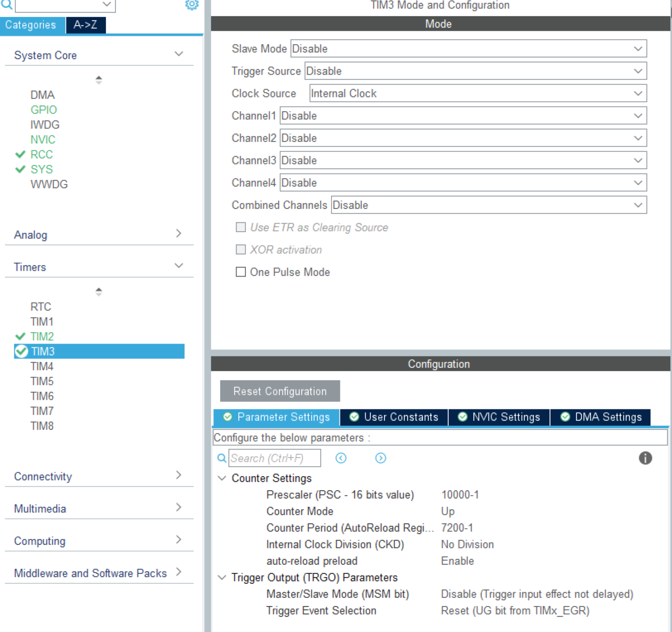Expand Middleware and Software Packs category
Viewport: 672px width, 632px height.
point(178,572)
